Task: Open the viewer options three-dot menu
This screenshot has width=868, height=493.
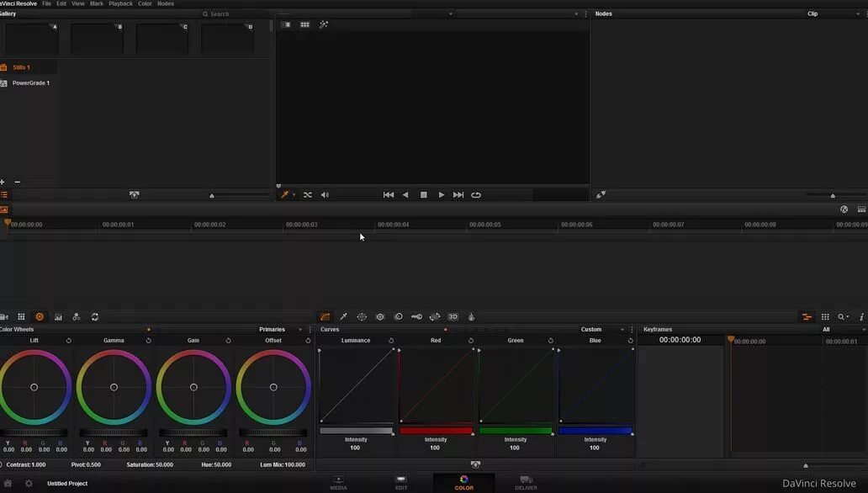Action: click(x=585, y=13)
